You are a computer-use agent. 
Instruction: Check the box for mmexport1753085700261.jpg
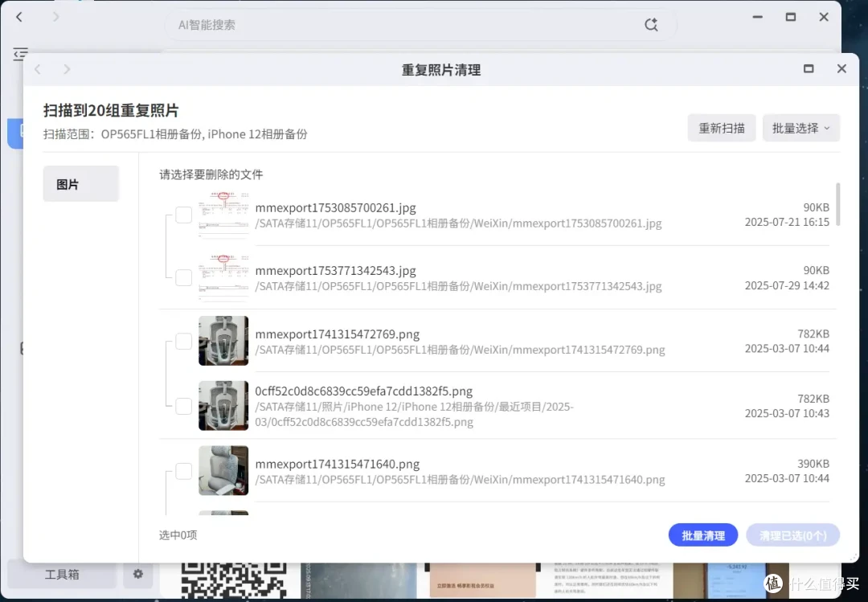pos(184,215)
